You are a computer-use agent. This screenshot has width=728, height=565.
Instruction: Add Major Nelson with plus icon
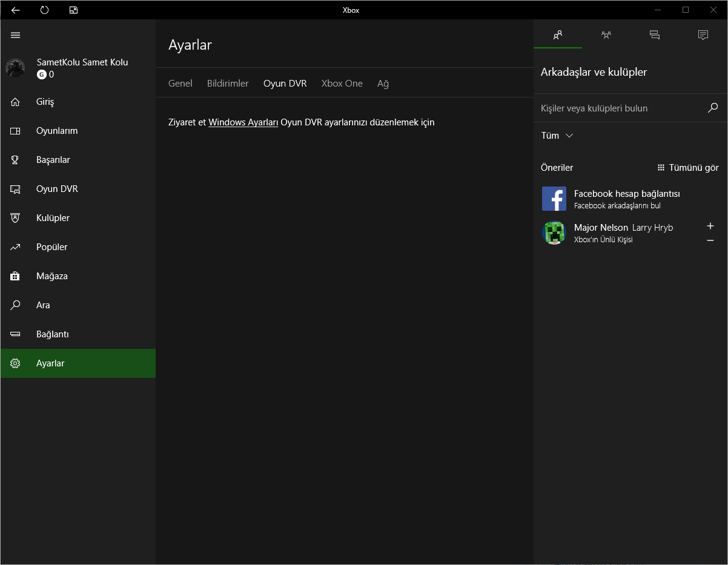pos(710,226)
